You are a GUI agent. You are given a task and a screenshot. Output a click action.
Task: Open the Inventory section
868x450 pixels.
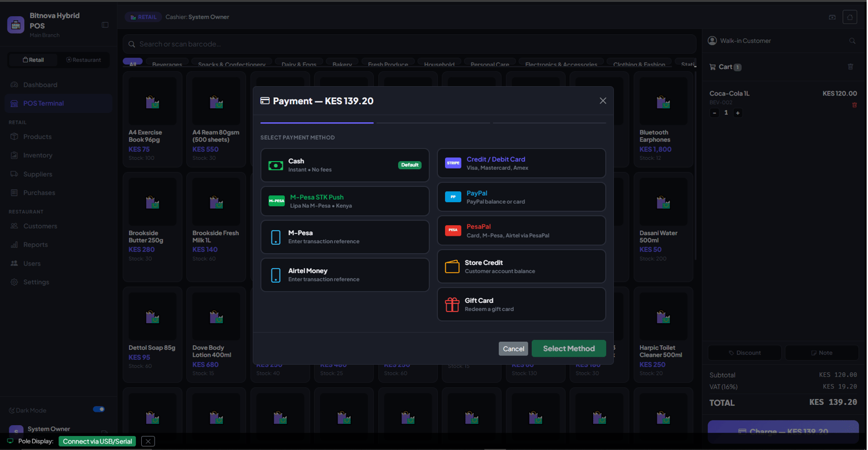point(58,155)
